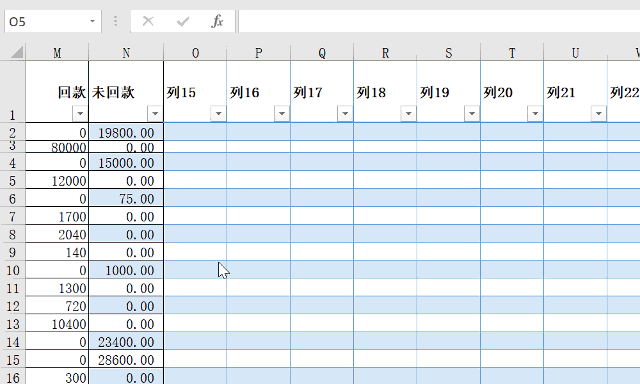Click the cell containing 28600.00

pyautogui.click(x=126, y=360)
